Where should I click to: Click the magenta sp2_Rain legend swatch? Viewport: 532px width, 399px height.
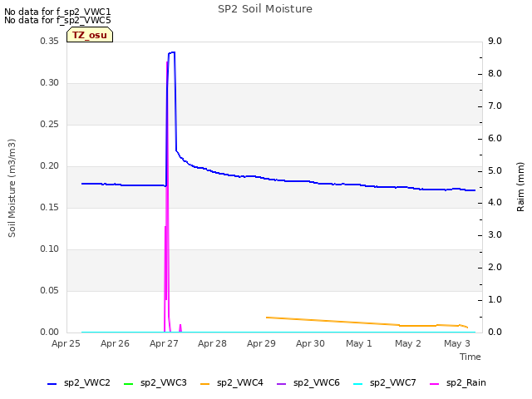coord(434,384)
